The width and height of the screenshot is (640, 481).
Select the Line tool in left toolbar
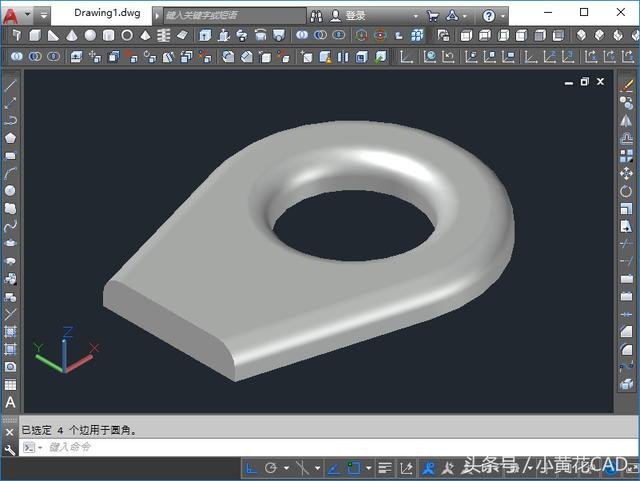11,85
